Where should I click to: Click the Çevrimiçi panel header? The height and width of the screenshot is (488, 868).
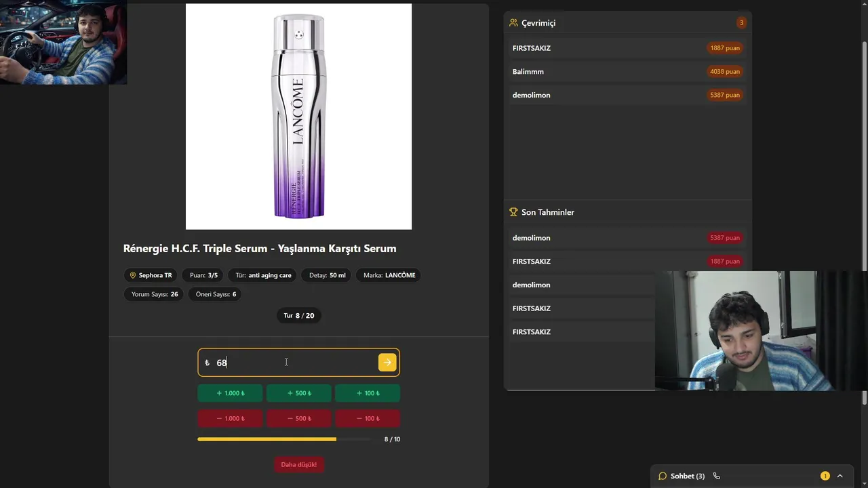click(x=627, y=22)
